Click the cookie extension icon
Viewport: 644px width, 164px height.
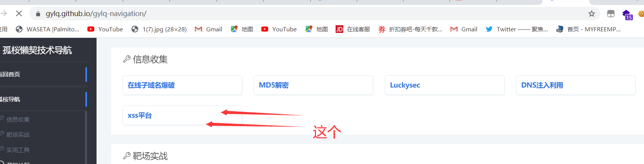641,14
